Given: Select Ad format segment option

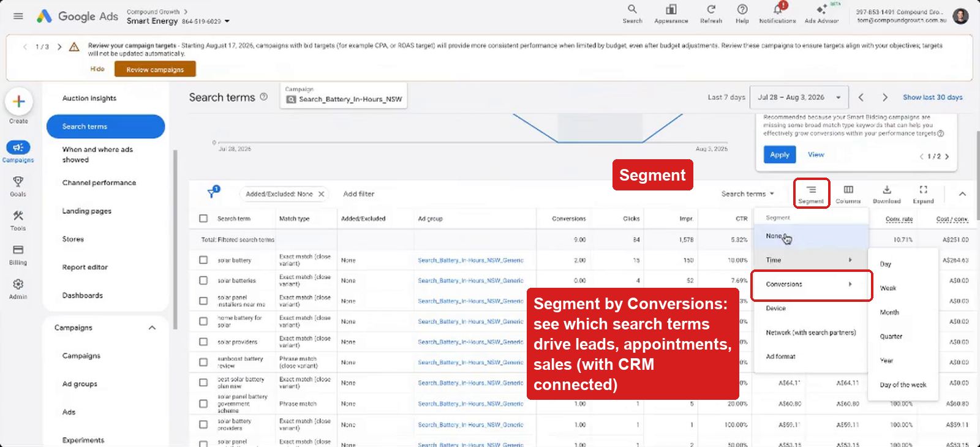Looking at the screenshot, I should click(x=810, y=356).
